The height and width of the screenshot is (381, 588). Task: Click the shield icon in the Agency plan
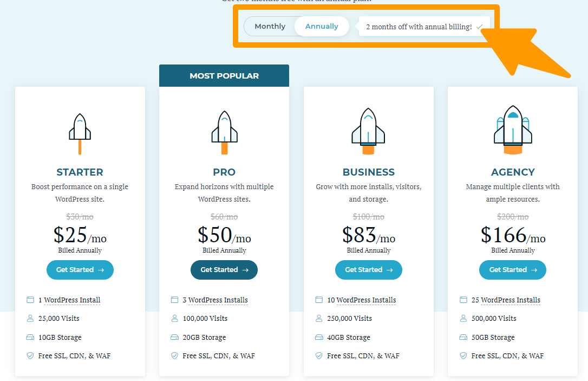tap(463, 356)
